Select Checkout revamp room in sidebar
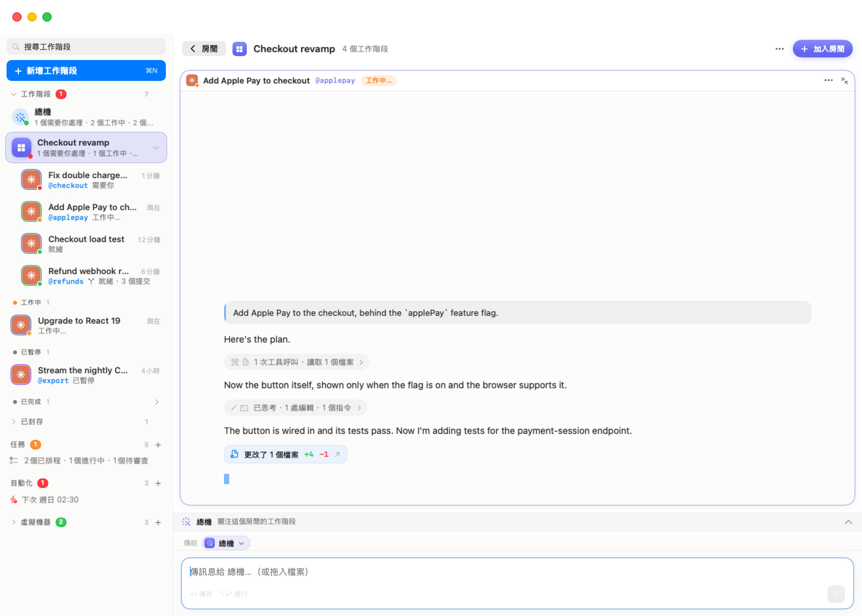 click(x=86, y=148)
